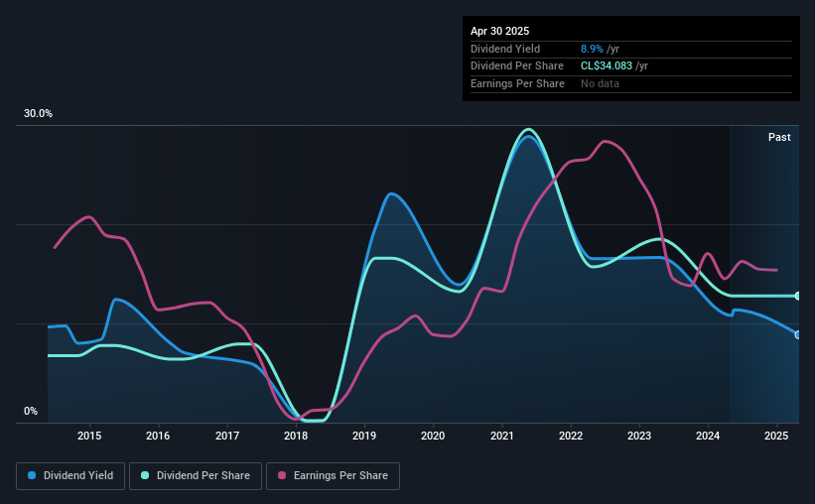Screen dimensions: 815x504
Task: Click the Past region label
Action: 779,137
